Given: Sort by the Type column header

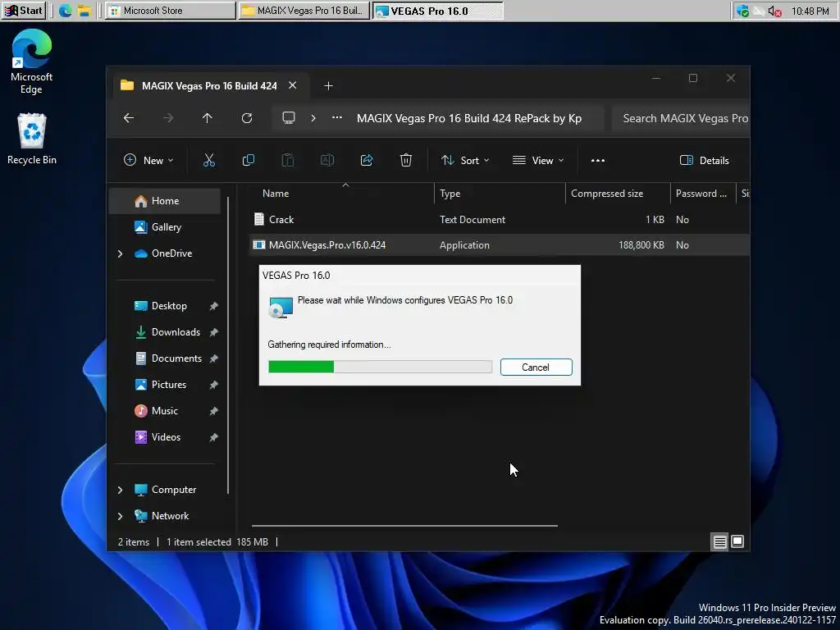Looking at the screenshot, I should point(500,194).
